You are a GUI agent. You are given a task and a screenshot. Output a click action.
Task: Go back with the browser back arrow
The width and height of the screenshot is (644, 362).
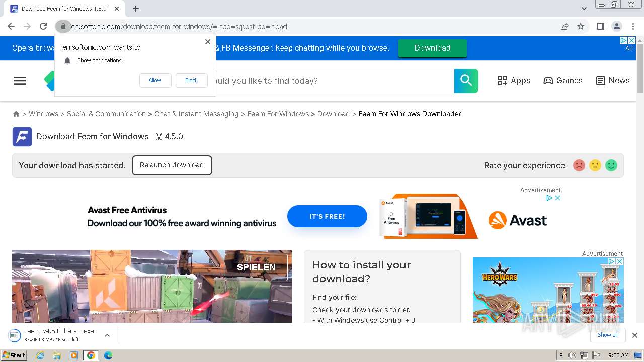[11, 26]
